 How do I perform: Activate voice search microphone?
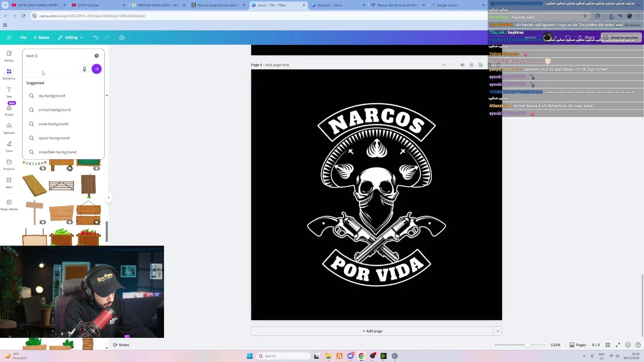pyautogui.click(x=85, y=69)
